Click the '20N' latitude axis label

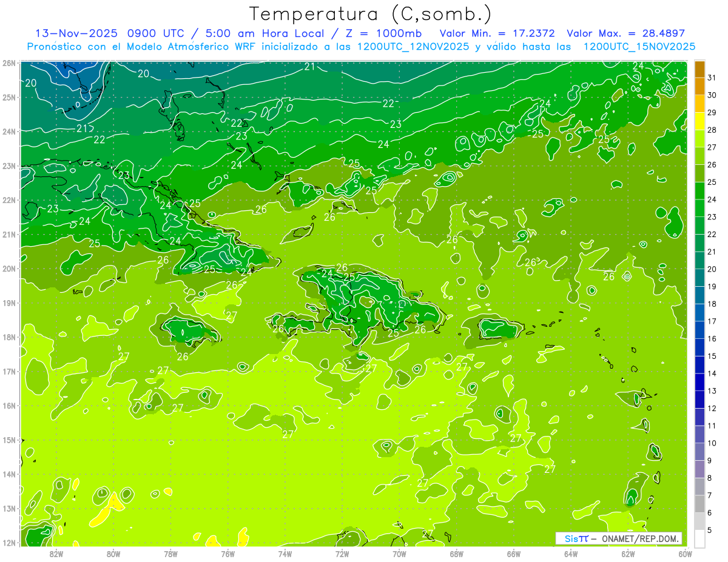pos(9,269)
